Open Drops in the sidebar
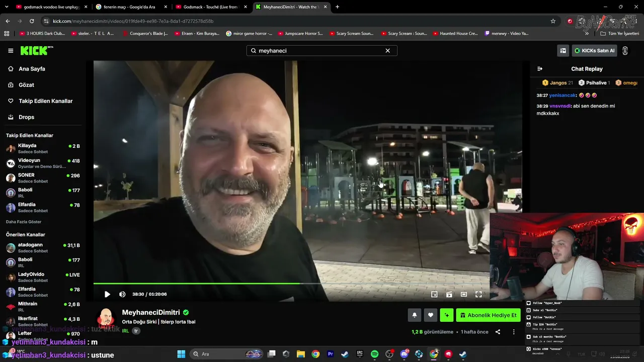 coord(26,117)
